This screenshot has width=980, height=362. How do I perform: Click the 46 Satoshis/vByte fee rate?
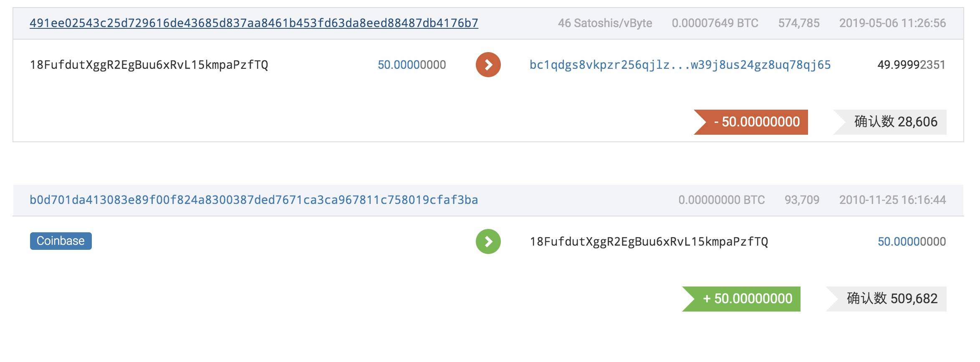click(605, 23)
